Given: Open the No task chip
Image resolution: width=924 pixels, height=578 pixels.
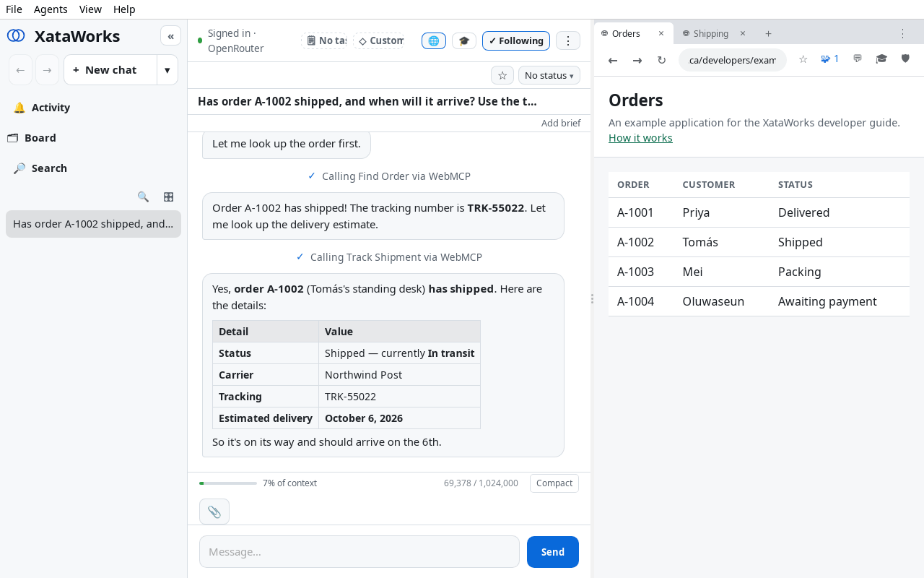Looking at the screenshot, I should [x=324, y=41].
